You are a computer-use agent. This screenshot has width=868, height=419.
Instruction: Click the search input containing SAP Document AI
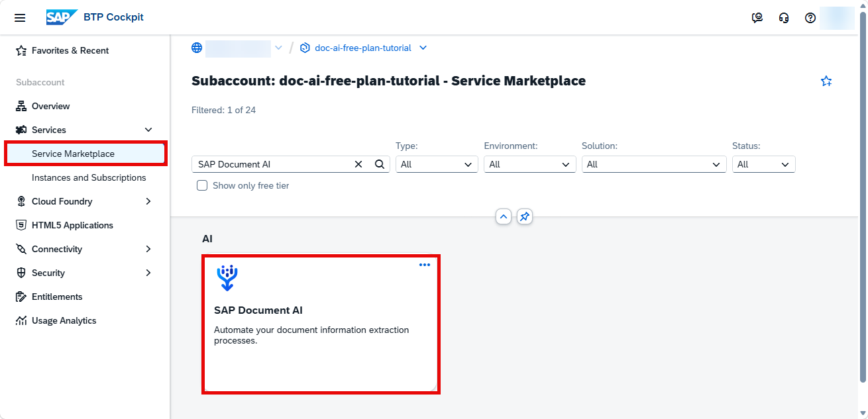(273, 164)
